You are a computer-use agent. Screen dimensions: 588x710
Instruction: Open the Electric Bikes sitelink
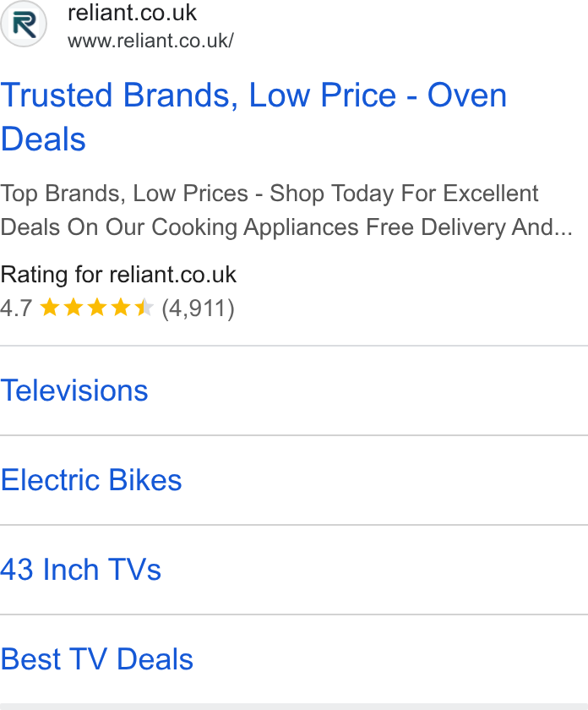pyautogui.click(x=91, y=479)
